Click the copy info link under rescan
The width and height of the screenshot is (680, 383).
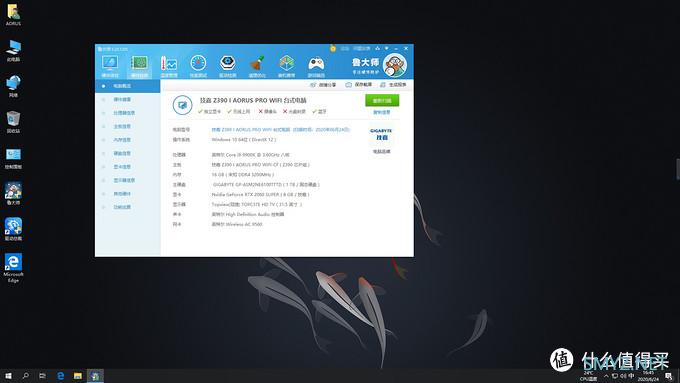382,112
